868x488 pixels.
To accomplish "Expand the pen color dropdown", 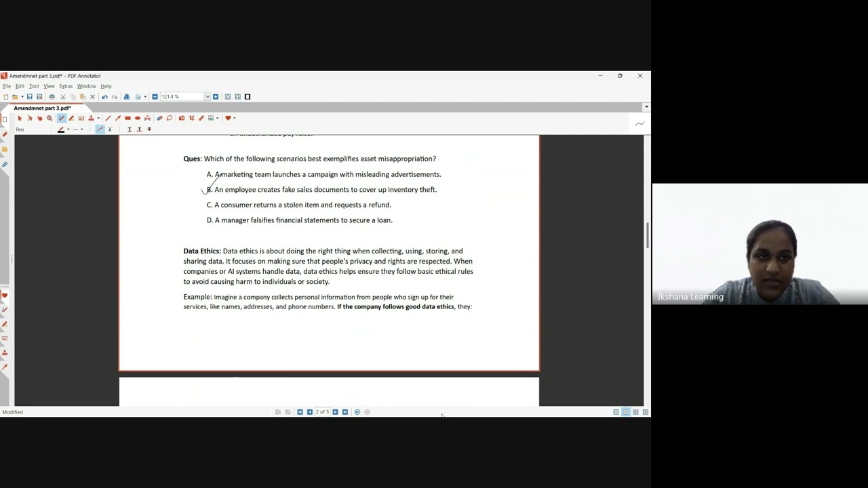I will coord(68,129).
